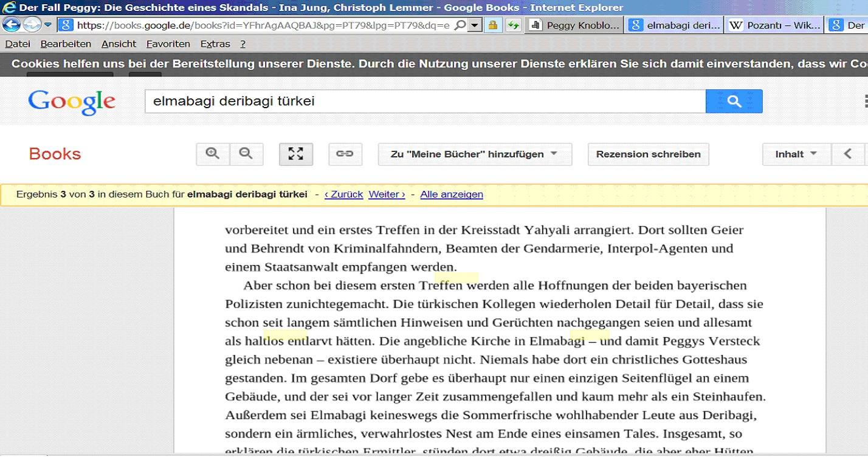Image resolution: width=868 pixels, height=457 pixels.
Task: Click the chain link share icon
Action: coord(345,154)
